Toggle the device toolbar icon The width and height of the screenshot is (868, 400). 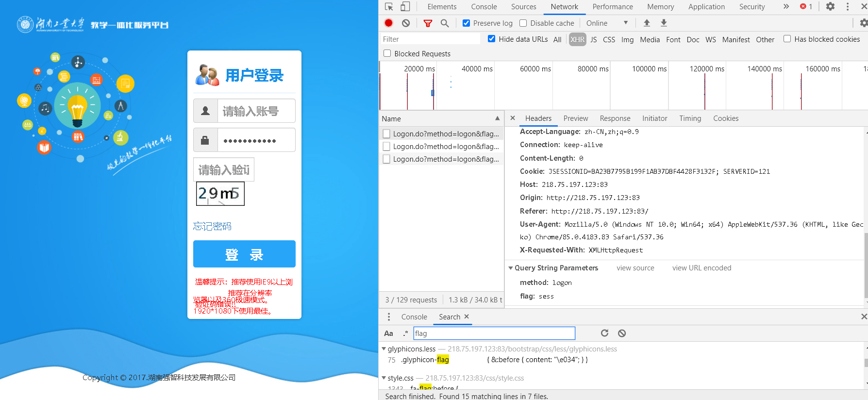click(405, 6)
